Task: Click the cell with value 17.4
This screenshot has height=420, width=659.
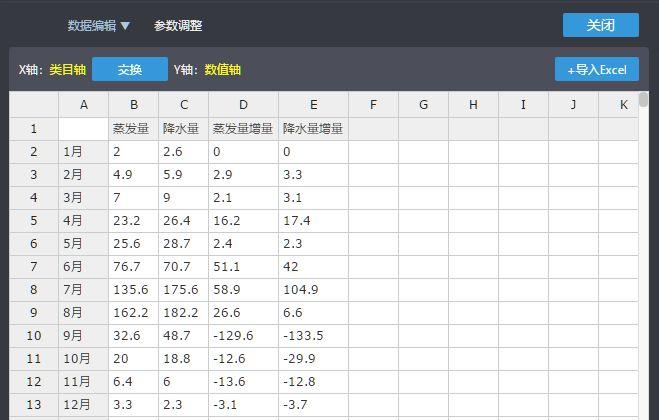Action: pos(314,221)
